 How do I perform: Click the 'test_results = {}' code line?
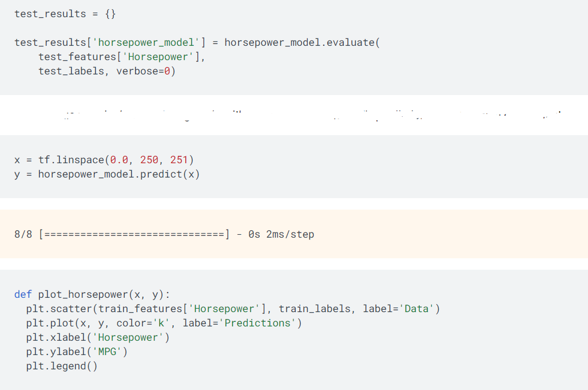tap(65, 14)
